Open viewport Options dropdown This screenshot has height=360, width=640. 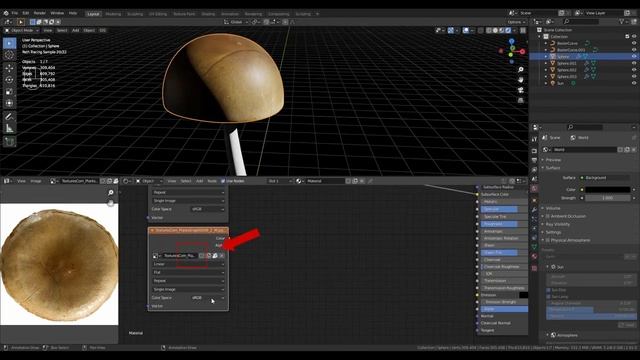516,22
